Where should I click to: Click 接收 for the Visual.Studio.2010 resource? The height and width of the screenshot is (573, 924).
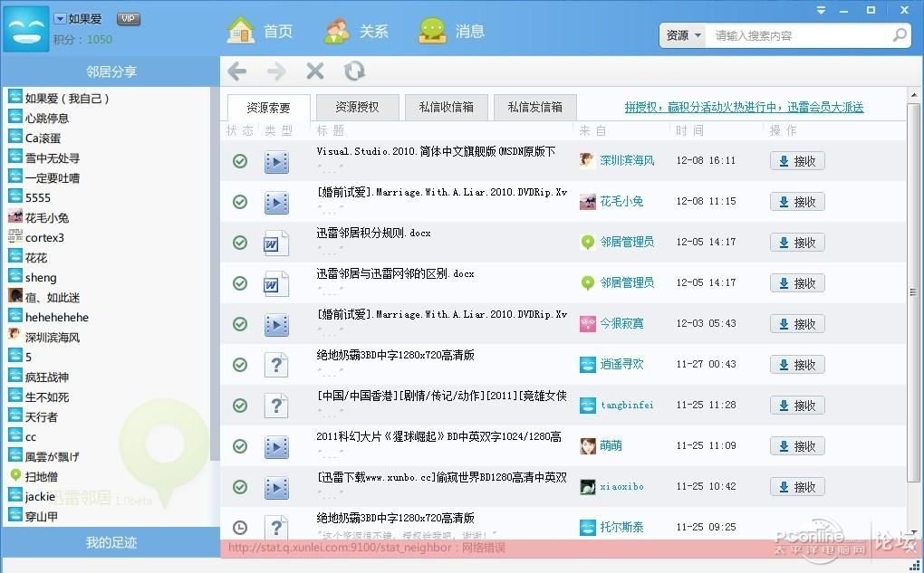(x=797, y=161)
